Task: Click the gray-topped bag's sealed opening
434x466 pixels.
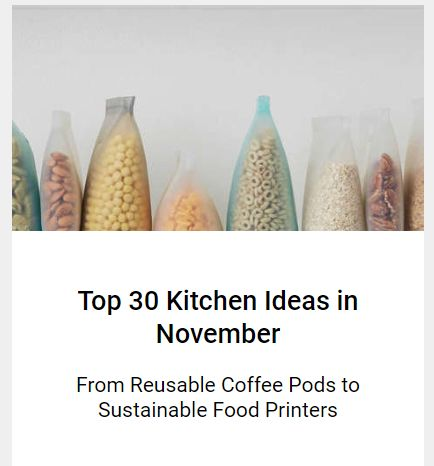Action: (121, 103)
